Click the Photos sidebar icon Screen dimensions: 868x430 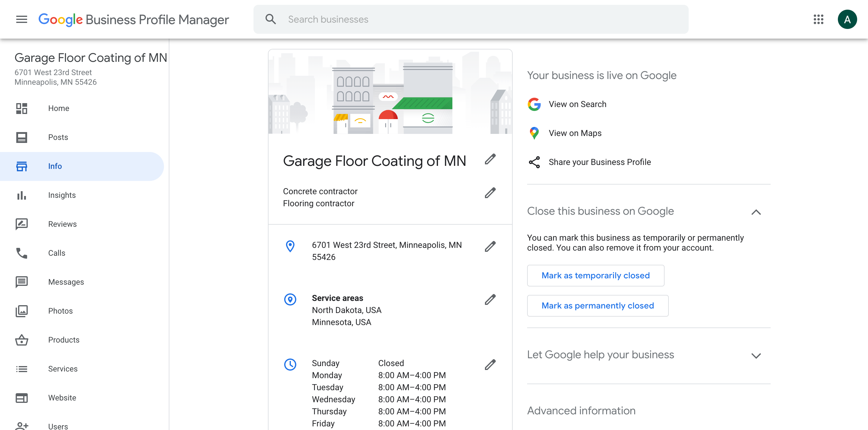point(22,310)
